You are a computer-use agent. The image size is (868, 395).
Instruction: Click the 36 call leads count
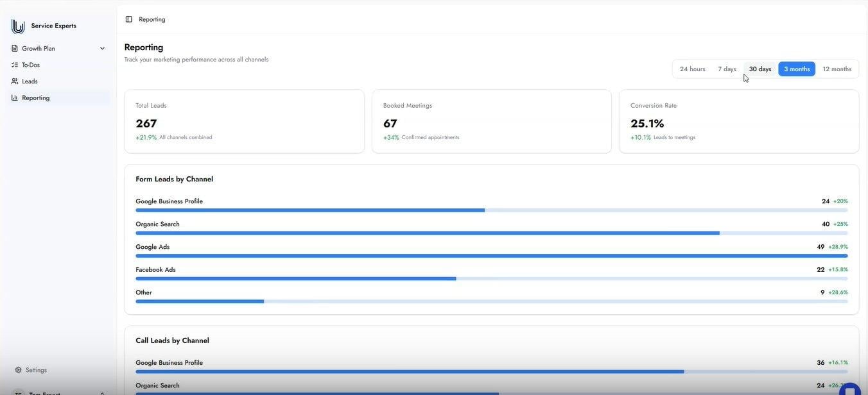[820, 363]
